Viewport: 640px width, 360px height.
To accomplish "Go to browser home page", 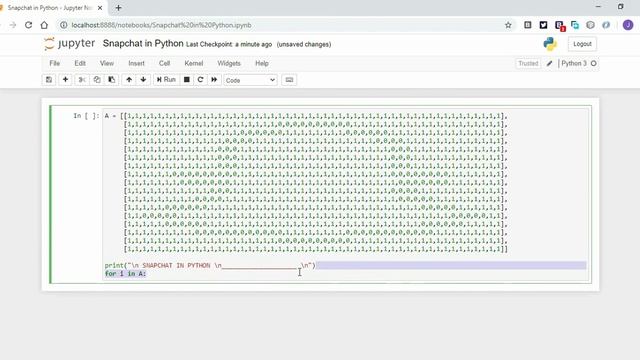I will pyautogui.click(x=44, y=25).
